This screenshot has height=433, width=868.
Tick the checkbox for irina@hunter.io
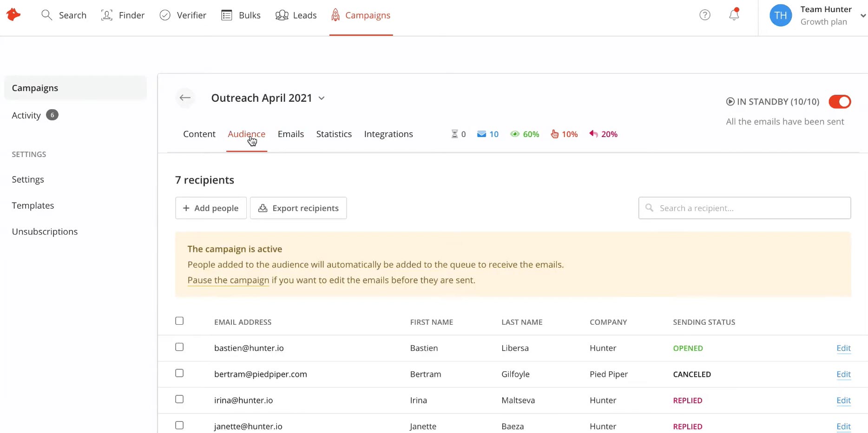tap(179, 399)
